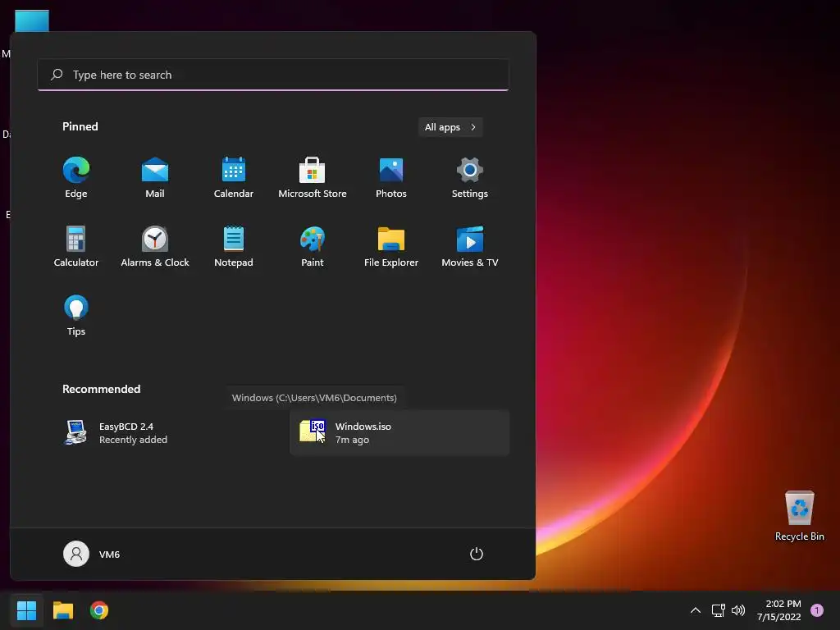This screenshot has width=840, height=630.
Task: Click the Pinned section heading
Action: (x=80, y=126)
